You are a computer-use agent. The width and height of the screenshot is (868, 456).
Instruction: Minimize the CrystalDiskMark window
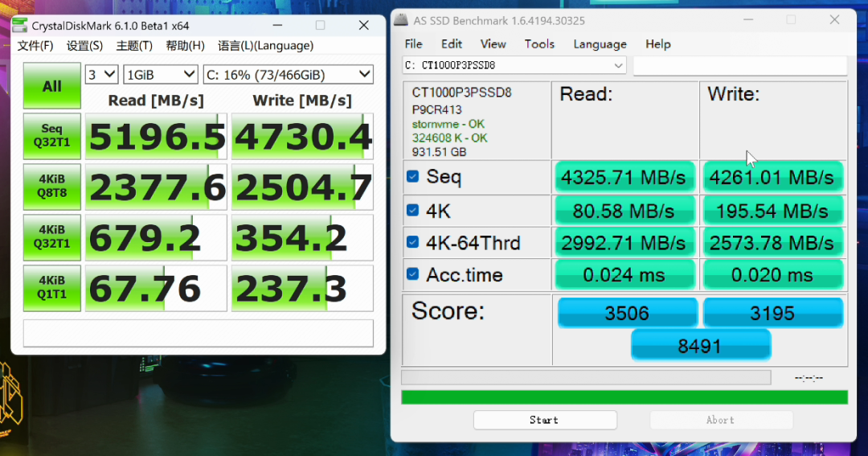(x=277, y=26)
